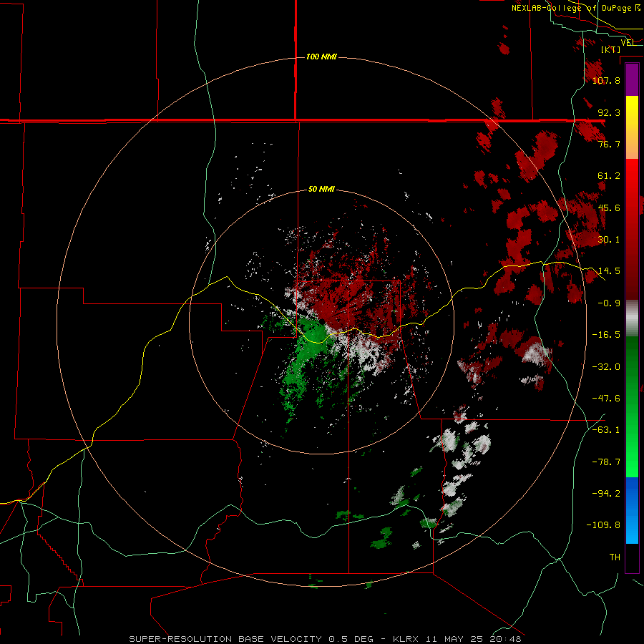Viewport: 644px width, 644px height.
Task: Select the -109.8 velocity scale value
Action: [x=603, y=525]
